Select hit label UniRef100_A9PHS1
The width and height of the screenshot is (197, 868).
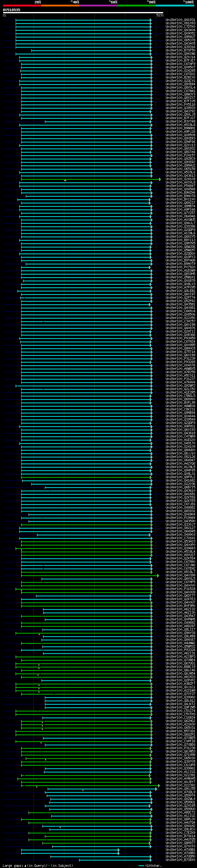[180, 426]
